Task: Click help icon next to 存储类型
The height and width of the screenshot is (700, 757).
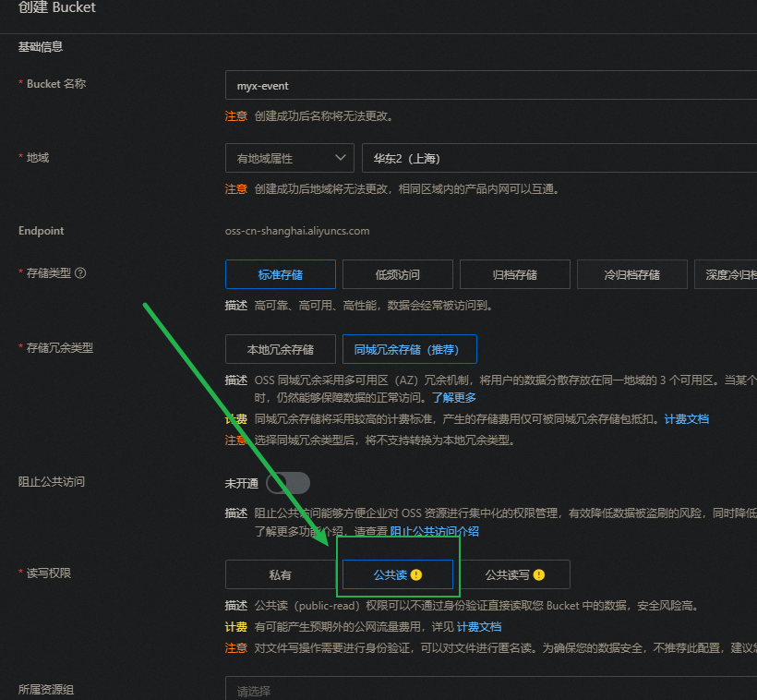Action: click(80, 273)
